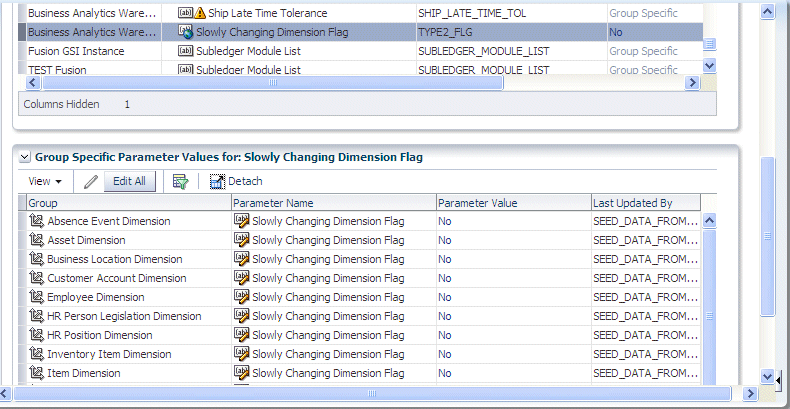This screenshot has width=790, height=409.
Task: Click upper table vertical scroll down arrow
Action: pos(709,65)
